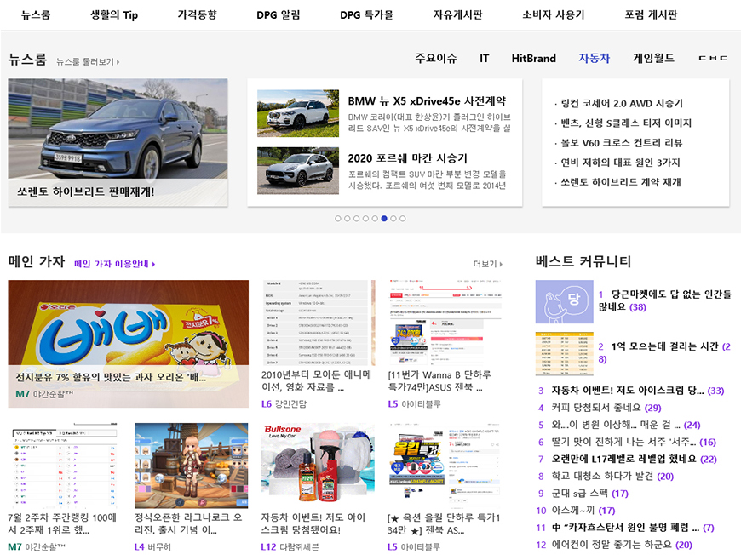Viewport: 741px width, 560px height.
Task: Open the 소비자 사용기 menu
Action: click(554, 15)
